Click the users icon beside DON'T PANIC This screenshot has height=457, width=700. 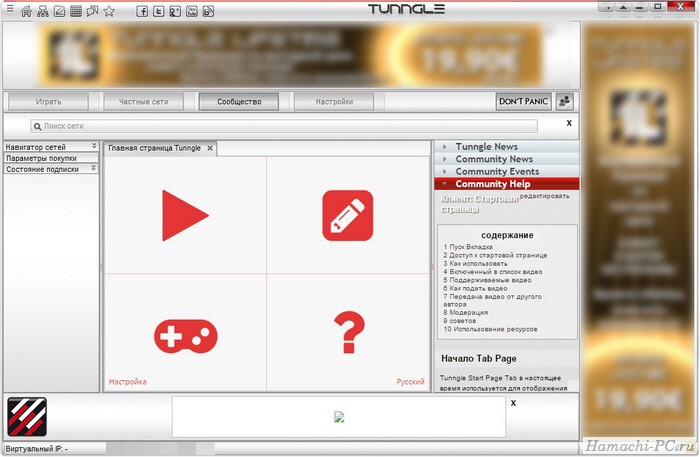(x=565, y=101)
